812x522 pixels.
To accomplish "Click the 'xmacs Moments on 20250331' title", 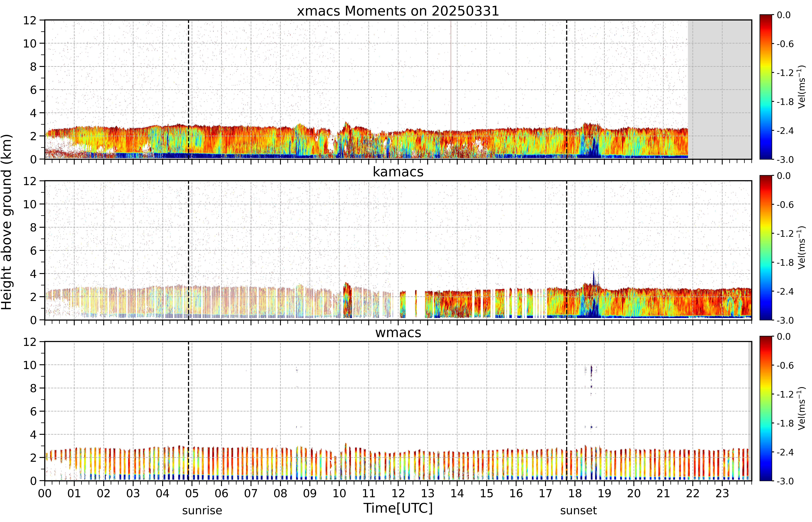I will (x=398, y=11).
